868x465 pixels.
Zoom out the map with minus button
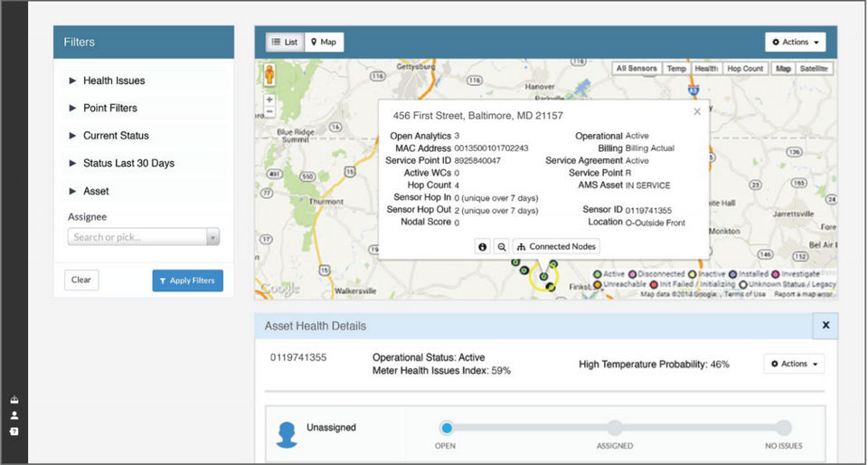tap(269, 111)
